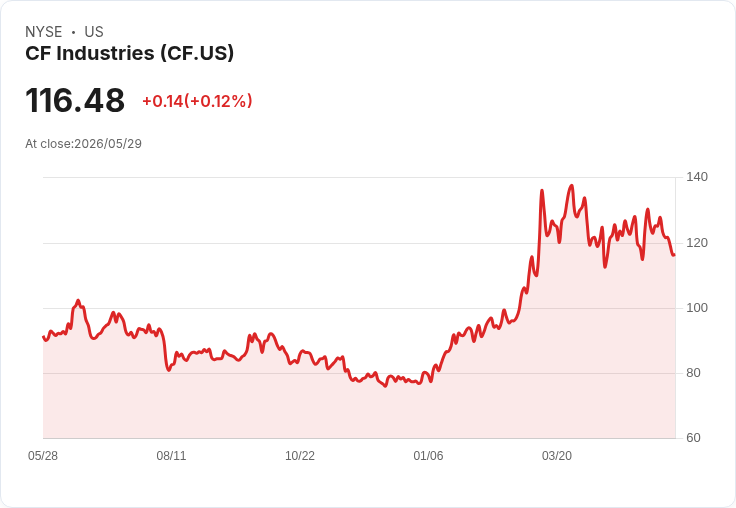This screenshot has height=508, width=736.
Task: Click the chart's lowest trough below 80
Action: pyautogui.click(x=385, y=385)
